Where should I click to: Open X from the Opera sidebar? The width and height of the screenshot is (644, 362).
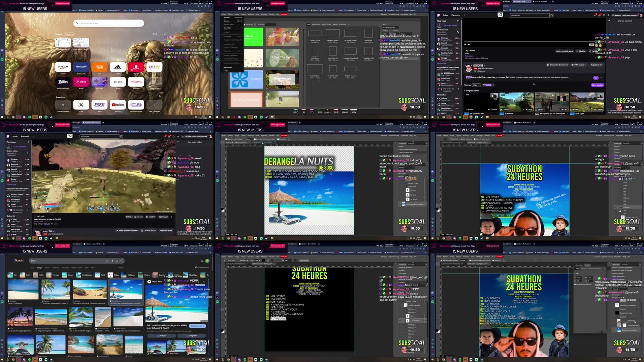pos(2,55)
